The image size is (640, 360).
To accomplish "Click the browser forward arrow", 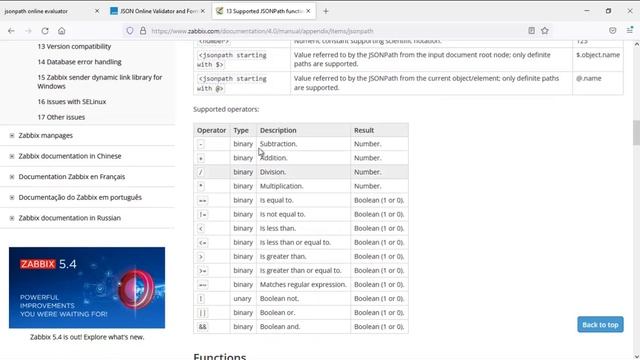I will pos(28,31).
